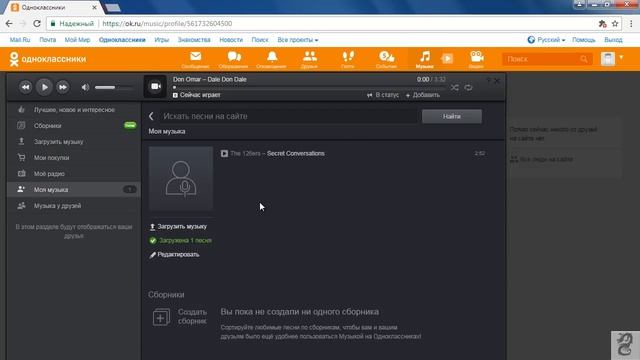Image resolution: width=640 pixels, height=360 pixels.
Task: Click the Одноклассники logo
Action: (48, 59)
